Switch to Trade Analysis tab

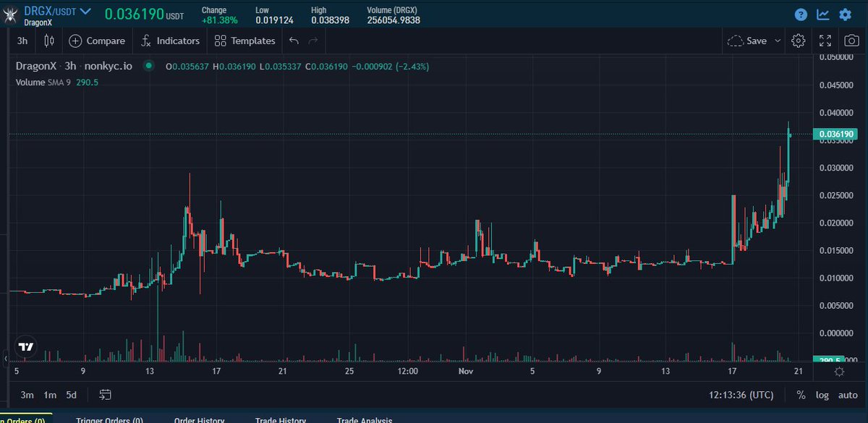point(365,420)
